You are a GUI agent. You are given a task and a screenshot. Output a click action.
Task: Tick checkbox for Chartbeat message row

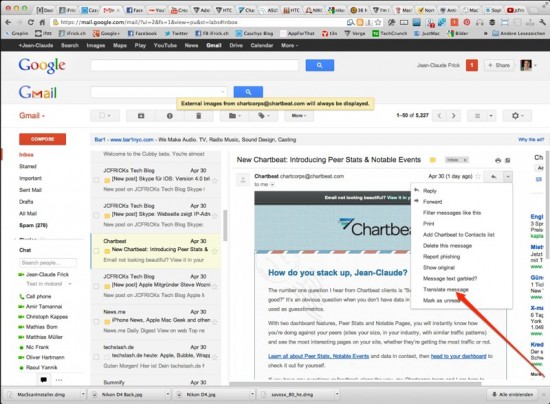pyautogui.click(x=96, y=251)
